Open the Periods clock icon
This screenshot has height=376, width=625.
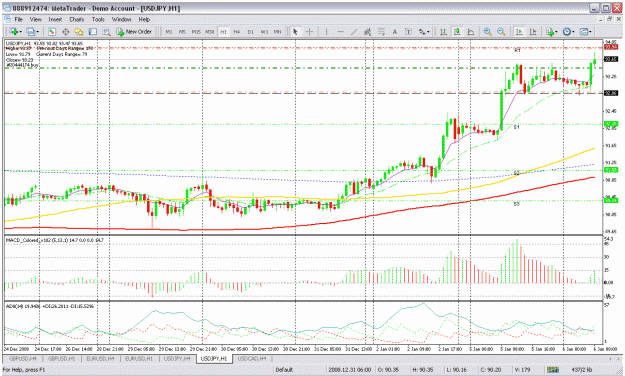point(566,31)
